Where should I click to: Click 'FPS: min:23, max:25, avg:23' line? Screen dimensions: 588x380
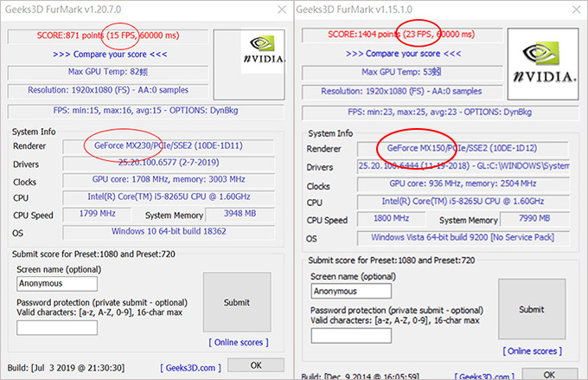[x=440, y=112]
